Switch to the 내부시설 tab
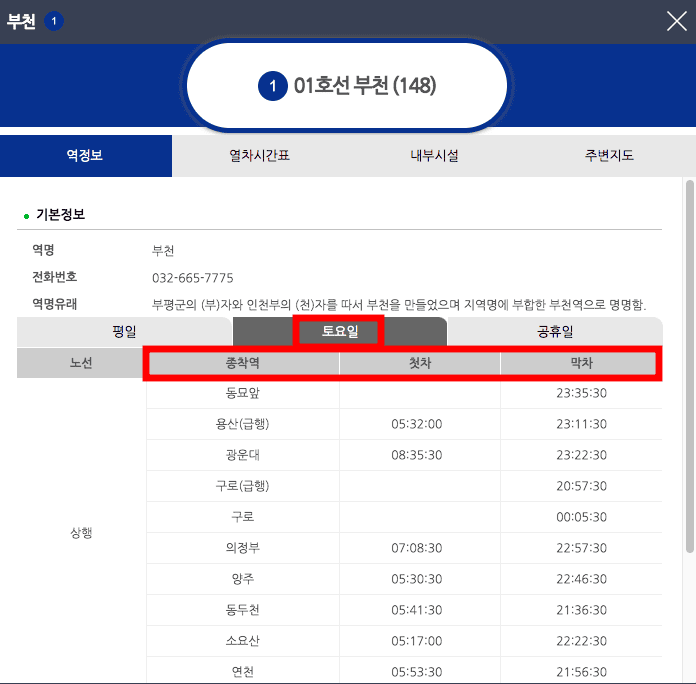Image resolution: width=696 pixels, height=684 pixels. (x=434, y=156)
